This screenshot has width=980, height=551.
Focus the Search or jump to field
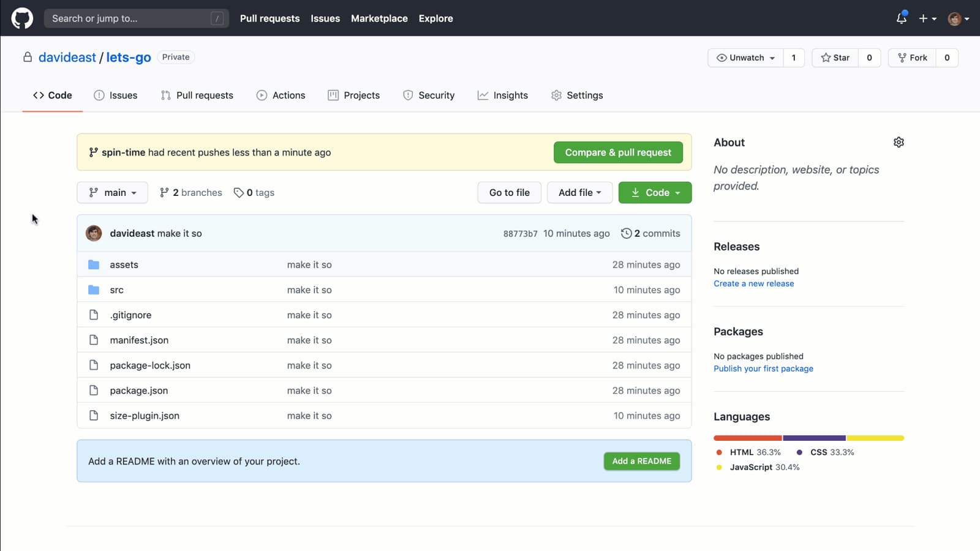pyautogui.click(x=136, y=18)
